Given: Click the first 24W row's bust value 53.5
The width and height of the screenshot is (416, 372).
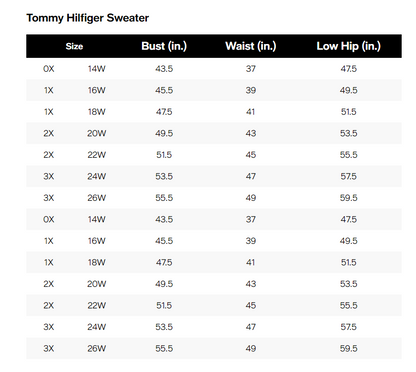Looking at the screenshot, I should coord(164,176).
